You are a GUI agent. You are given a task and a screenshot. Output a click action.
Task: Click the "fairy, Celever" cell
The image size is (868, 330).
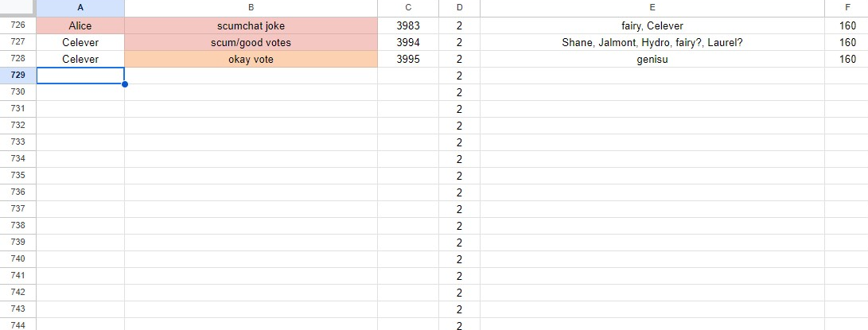point(652,26)
